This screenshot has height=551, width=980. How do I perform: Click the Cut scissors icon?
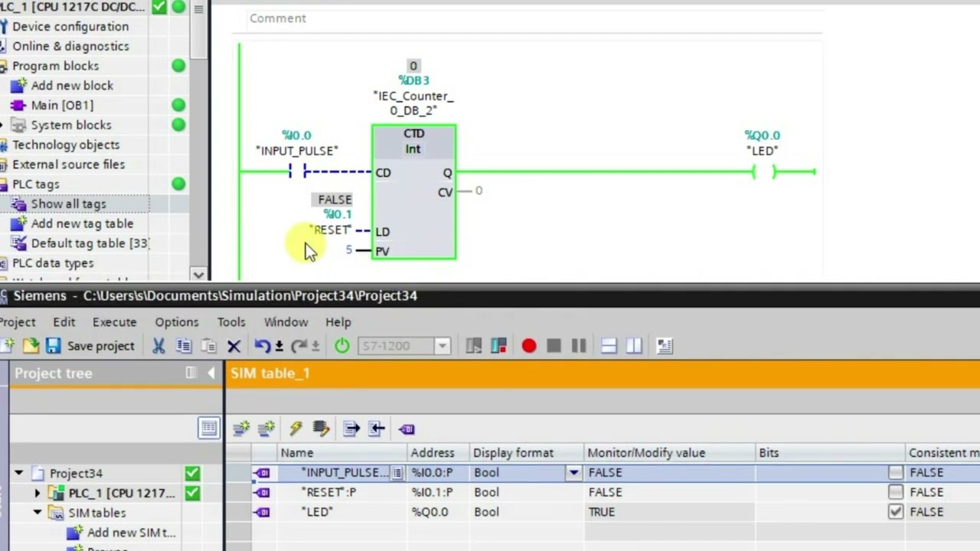click(158, 346)
